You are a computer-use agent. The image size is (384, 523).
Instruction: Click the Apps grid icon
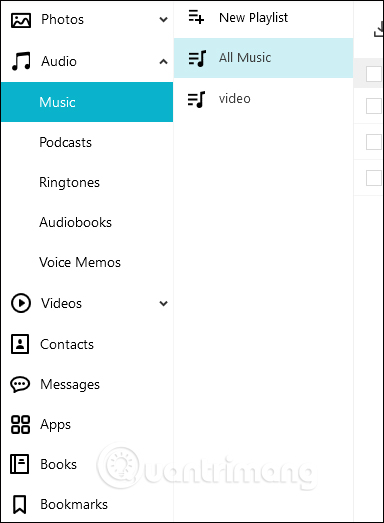click(x=20, y=424)
